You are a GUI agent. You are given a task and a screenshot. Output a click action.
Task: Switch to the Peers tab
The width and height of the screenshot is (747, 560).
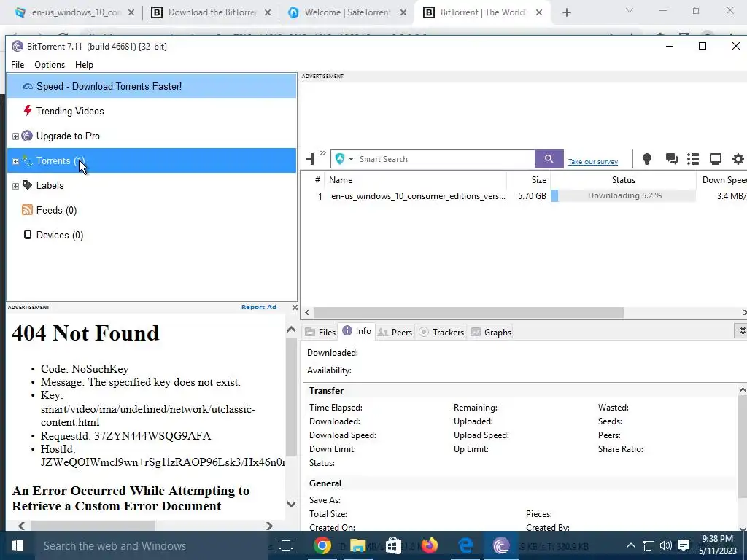click(395, 332)
